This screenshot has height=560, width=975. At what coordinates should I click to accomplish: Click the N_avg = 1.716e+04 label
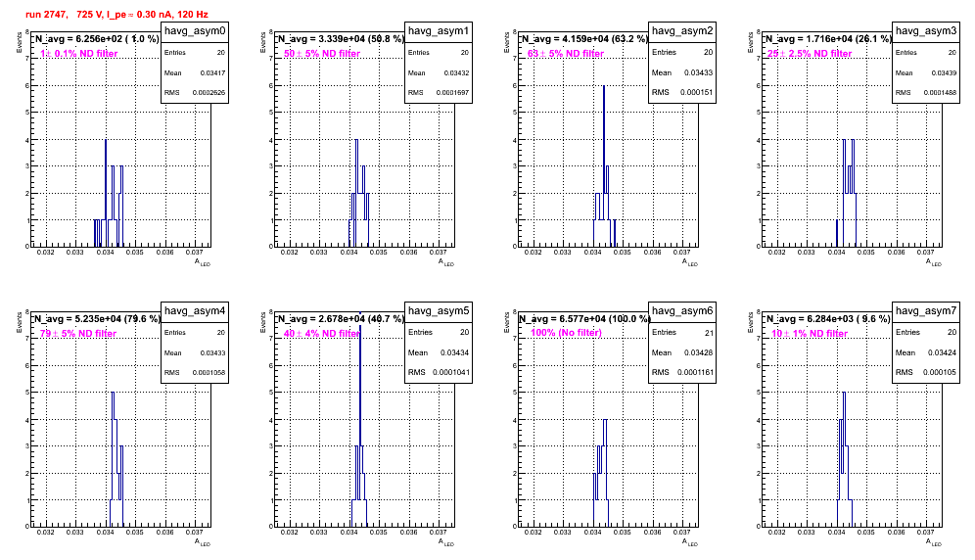click(x=828, y=38)
